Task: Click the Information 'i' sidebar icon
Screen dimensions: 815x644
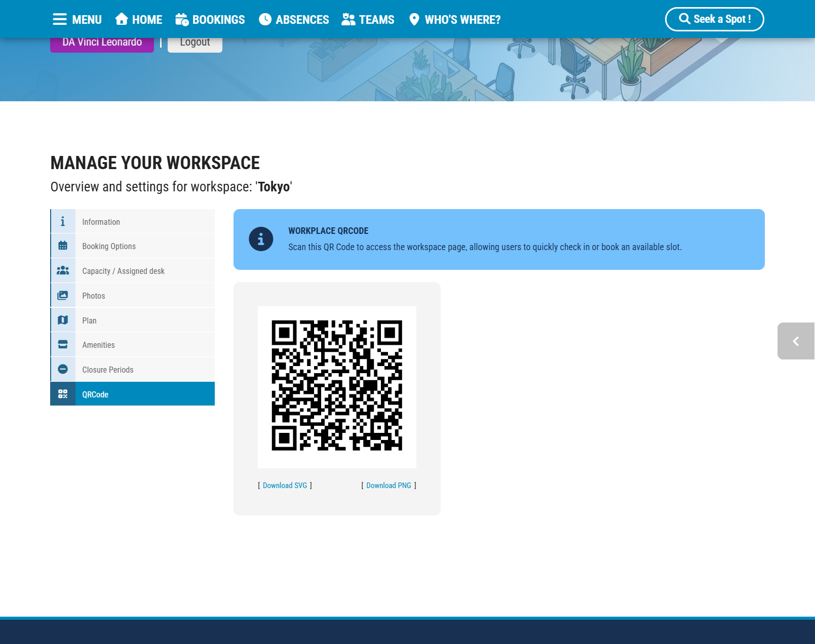Action: (x=63, y=222)
